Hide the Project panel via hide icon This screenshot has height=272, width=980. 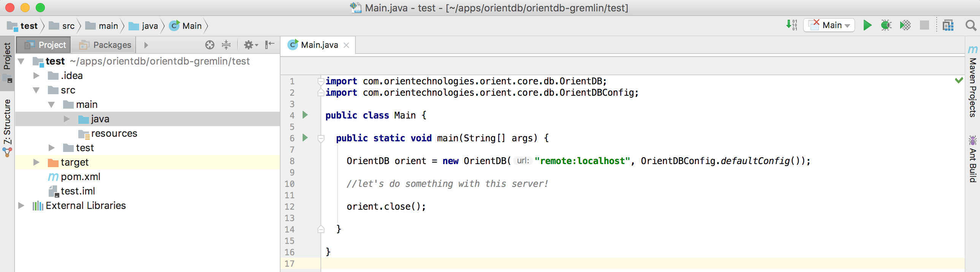click(x=270, y=45)
